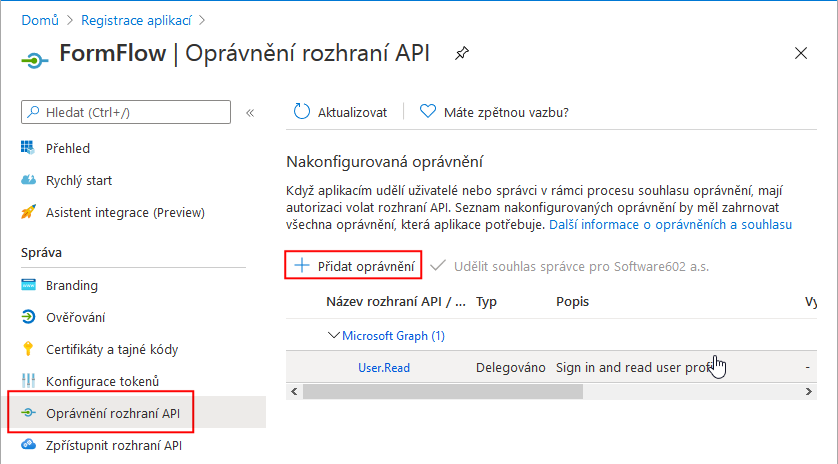Click the Konfigurace tokenů bars icon
The image size is (838, 464).
coord(28,381)
